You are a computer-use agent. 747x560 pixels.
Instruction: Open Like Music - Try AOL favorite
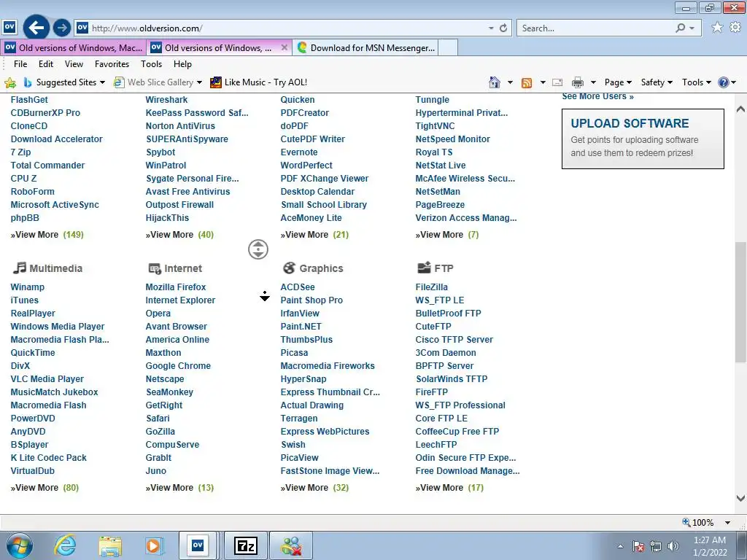(259, 82)
